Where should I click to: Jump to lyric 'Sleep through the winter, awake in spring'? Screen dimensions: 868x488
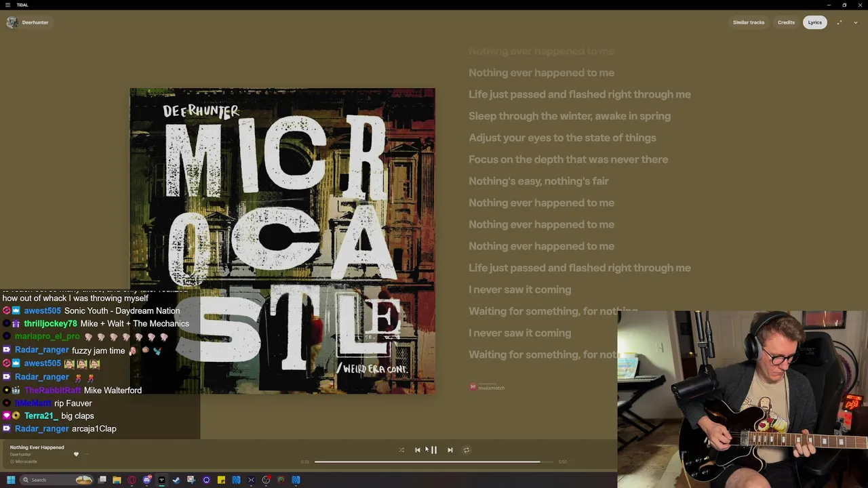coord(570,116)
